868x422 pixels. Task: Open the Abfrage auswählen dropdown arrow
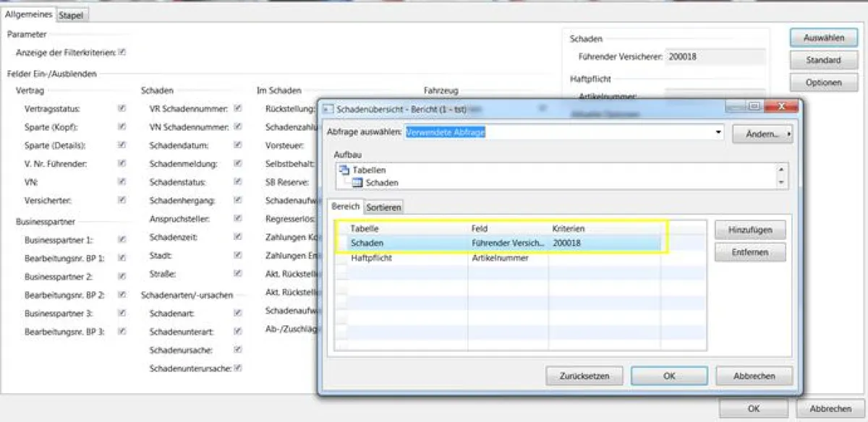pyautogui.click(x=718, y=133)
